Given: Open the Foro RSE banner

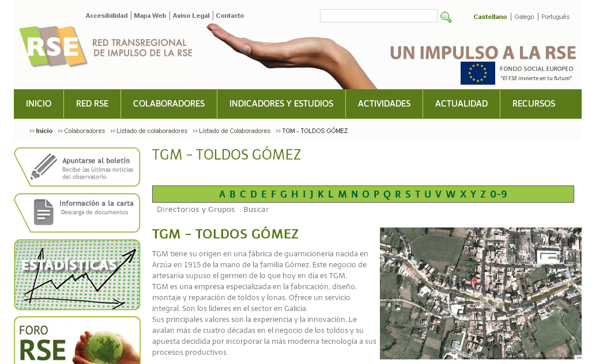Looking at the screenshot, I should click(x=77, y=340).
